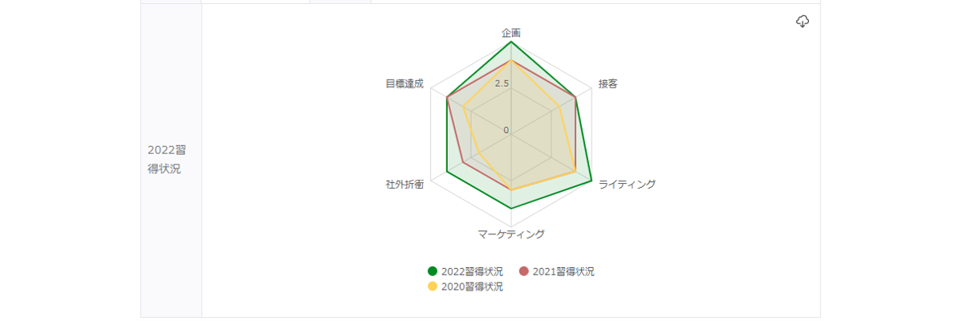This screenshot has width=980, height=321.
Task: Click red 2021 data point on 社外折衝 axis
Action: tap(463, 162)
